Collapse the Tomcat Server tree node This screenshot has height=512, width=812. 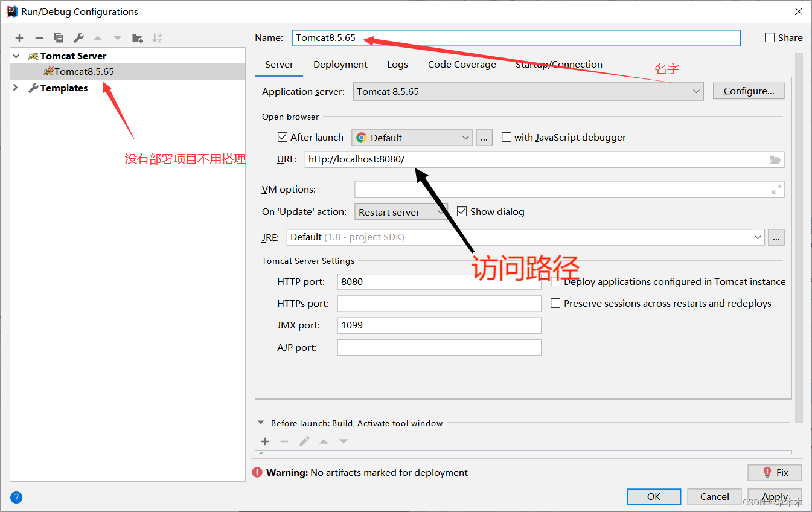click(x=16, y=56)
